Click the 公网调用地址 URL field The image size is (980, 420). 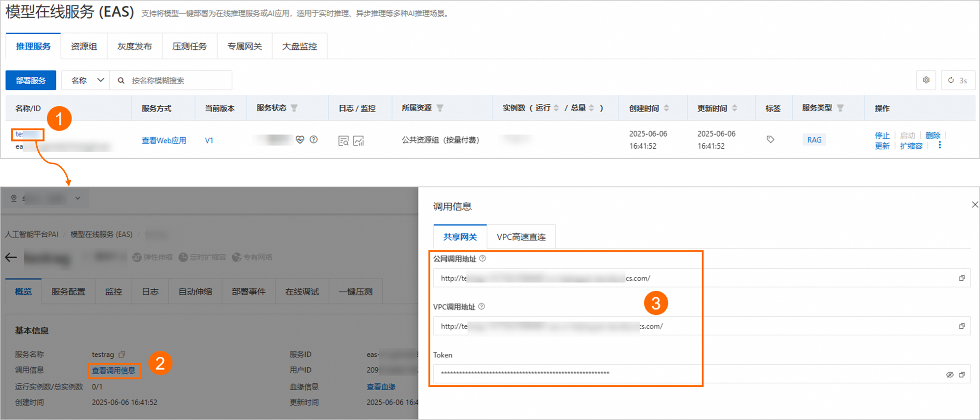point(702,278)
